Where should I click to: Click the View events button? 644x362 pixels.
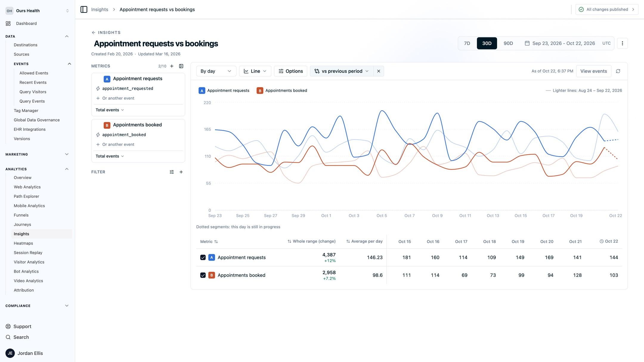click(x=594, y=71)
